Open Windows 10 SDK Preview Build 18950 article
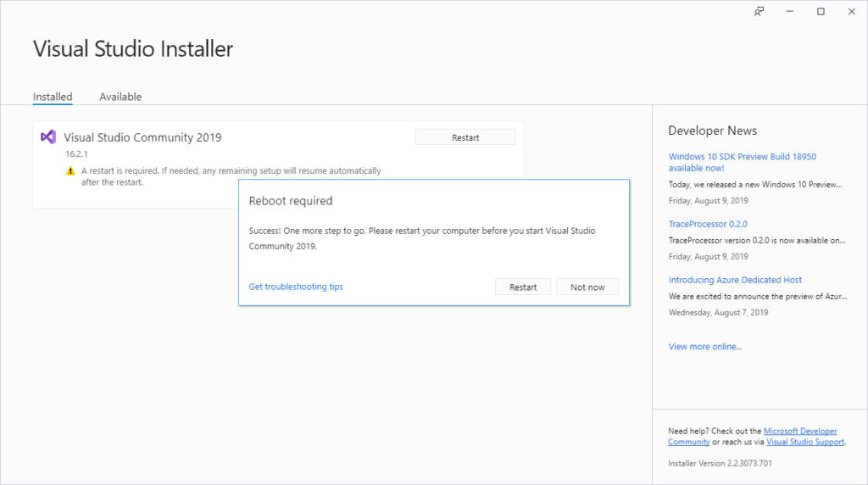Viewport: 868px width, 485px height. pos(743,162)
